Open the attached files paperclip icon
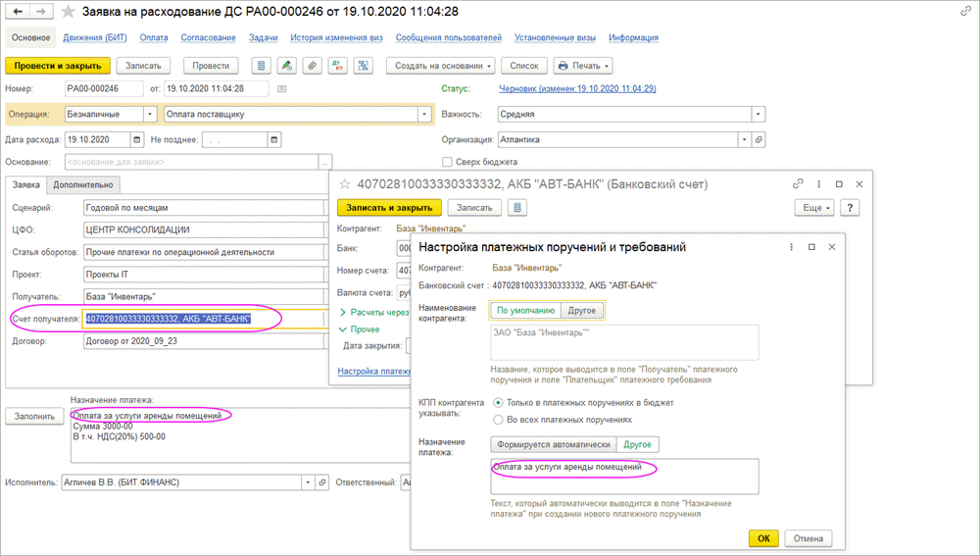 coord(312,66)
